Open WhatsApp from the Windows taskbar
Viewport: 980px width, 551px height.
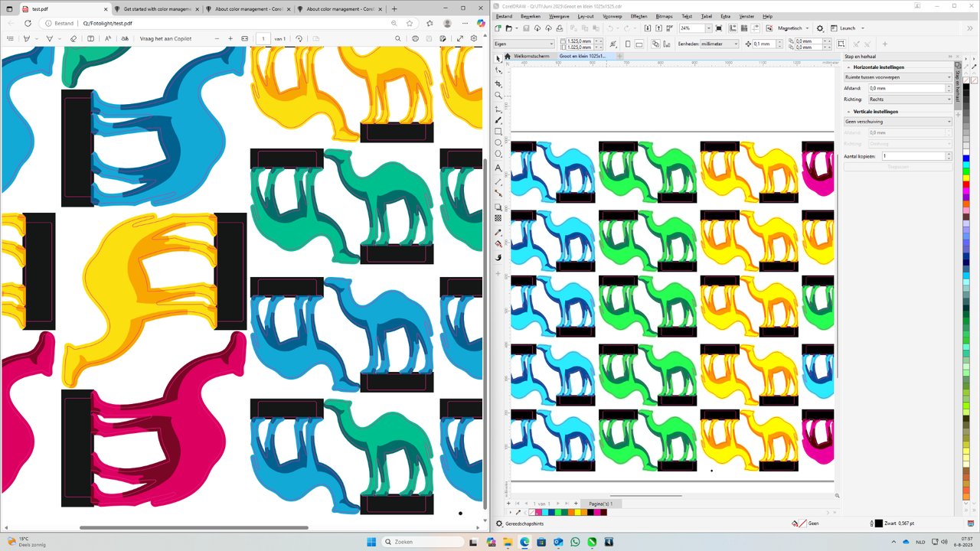point(574,542)
